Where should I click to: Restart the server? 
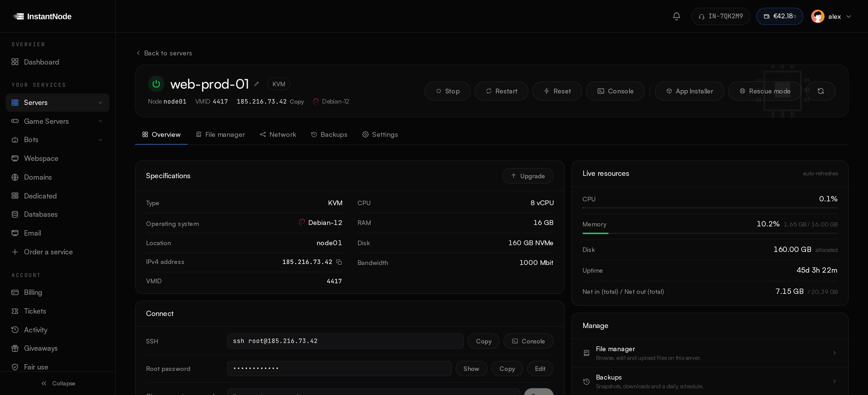501,91
